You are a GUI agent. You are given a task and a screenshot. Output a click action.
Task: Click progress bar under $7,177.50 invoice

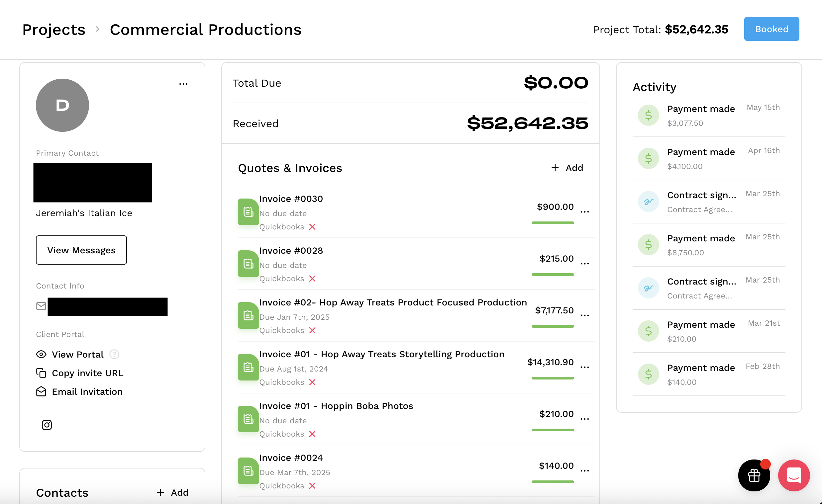click(x=553, y=326)
